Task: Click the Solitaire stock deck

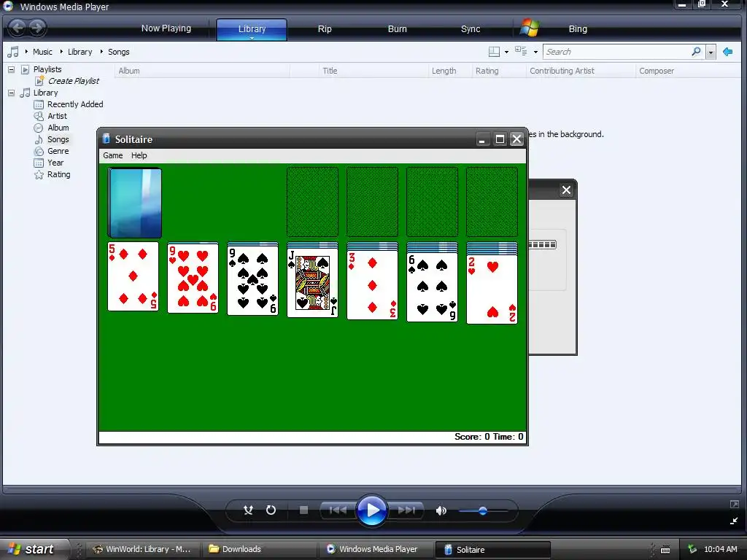Action: click(x=135, y=203)
